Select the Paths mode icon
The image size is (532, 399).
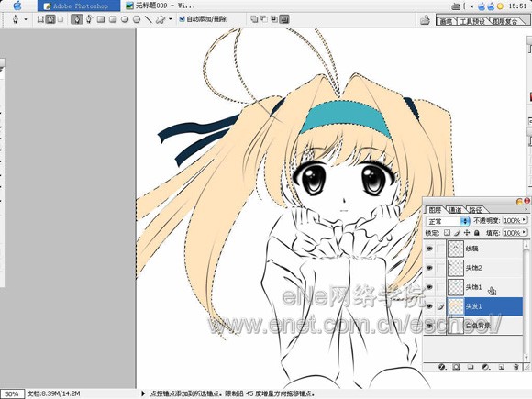(50, 19)
